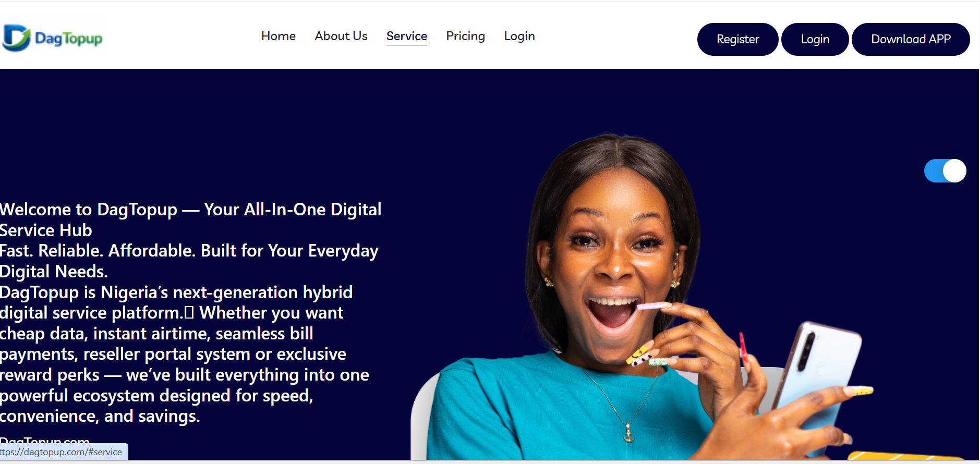Click the DagTopup shield logo icon
This screenshot has height=464, width=980.
(16, 38)
